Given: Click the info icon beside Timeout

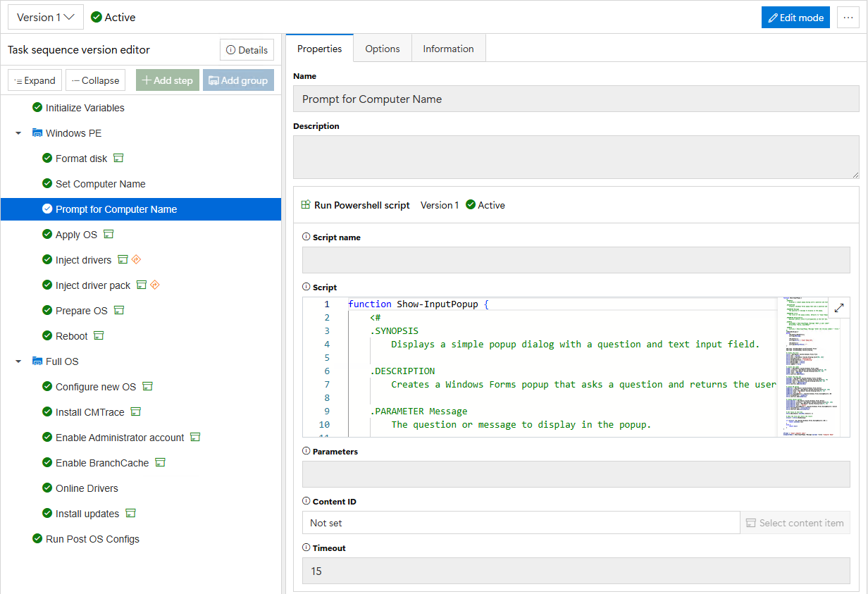Looking at the screenshot, I should [306, 548].
